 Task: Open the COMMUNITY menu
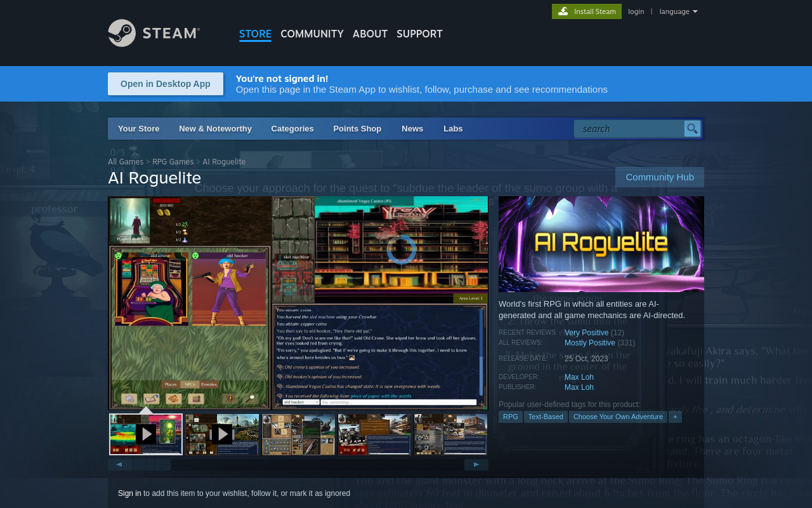312,34
